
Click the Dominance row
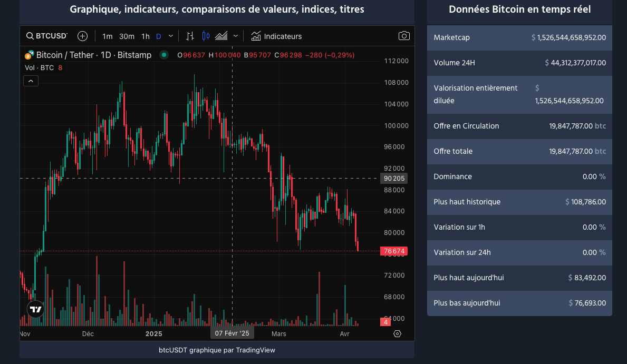pyautogui.click(x=519, y=176)
